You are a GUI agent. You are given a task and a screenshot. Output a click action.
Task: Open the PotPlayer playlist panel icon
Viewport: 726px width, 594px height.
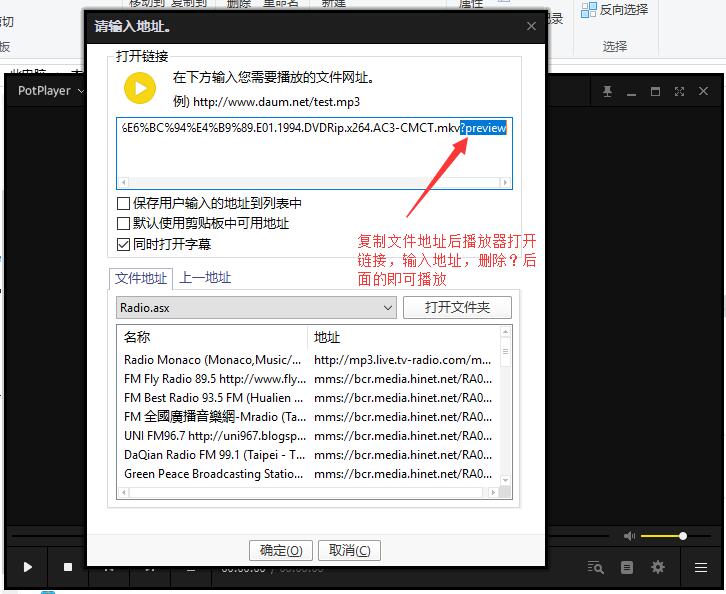pyautogui.click(x=626, y=567)
